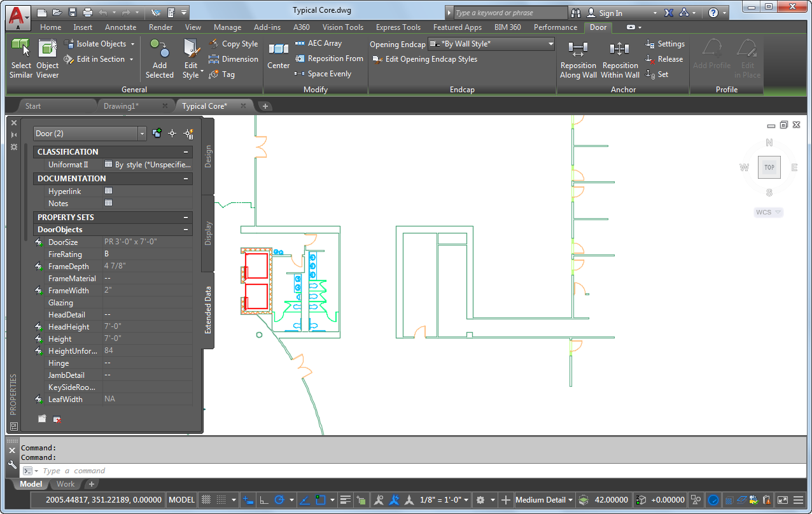Switch to the Annotate ribbon tab
This screenshot has height=514, width=812.
click(120, 27)
